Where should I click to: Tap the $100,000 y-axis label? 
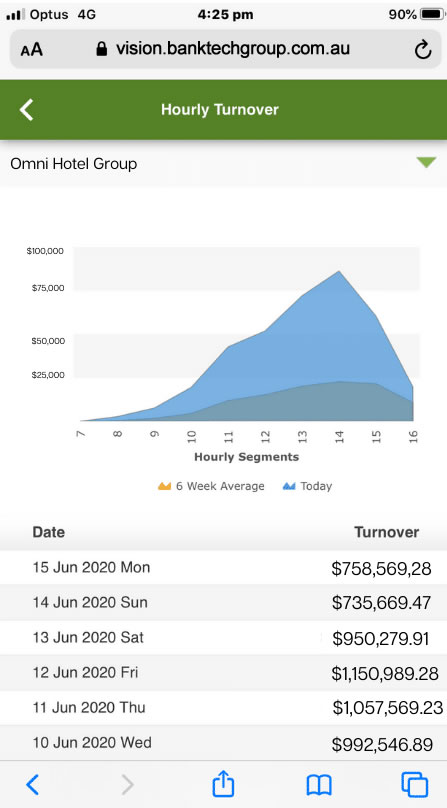[45, 251]
